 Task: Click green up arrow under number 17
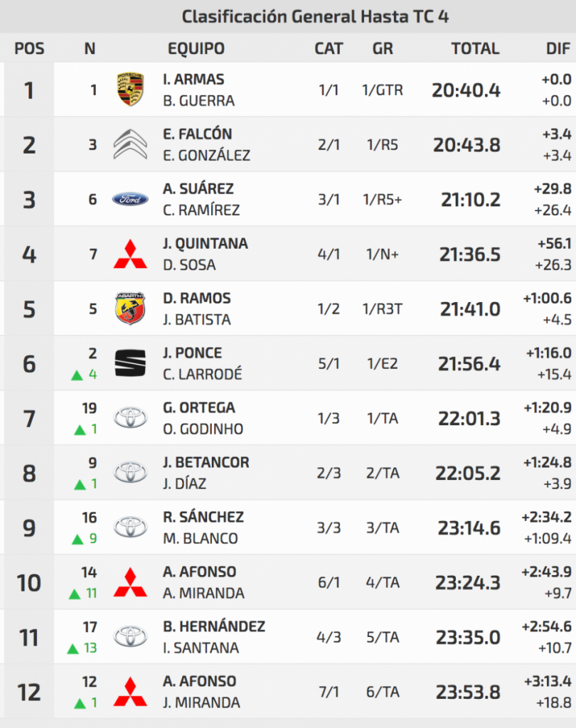(x=73, y=648)
